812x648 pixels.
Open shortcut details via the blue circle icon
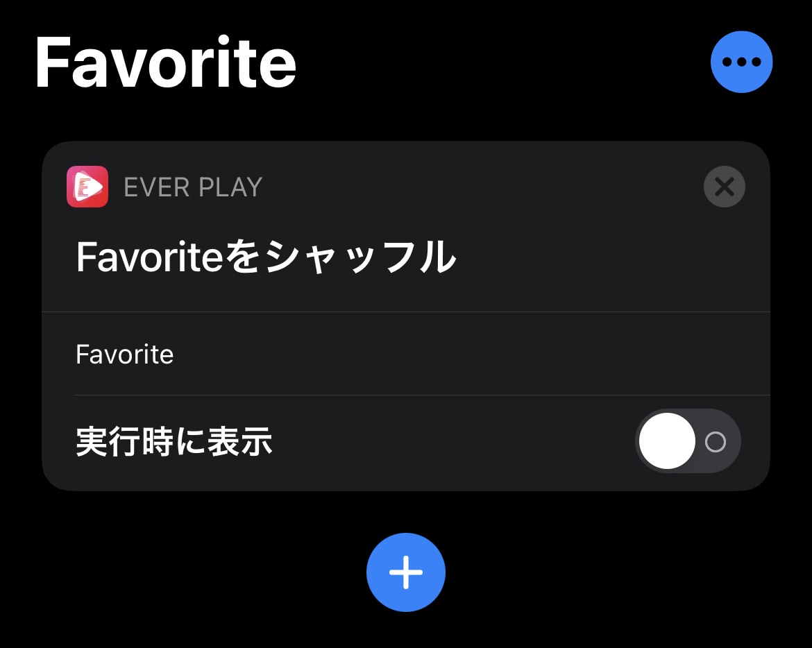(x=742, y=62)
